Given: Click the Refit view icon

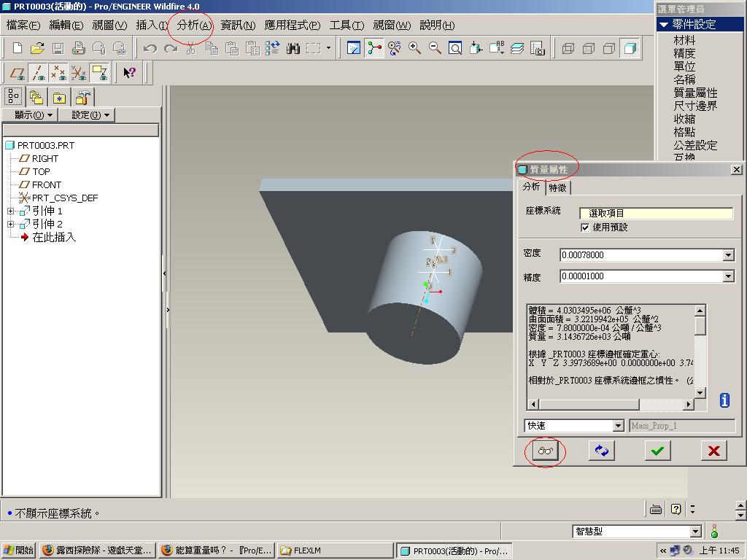Looking at the screenshot, I should [455, 48].
